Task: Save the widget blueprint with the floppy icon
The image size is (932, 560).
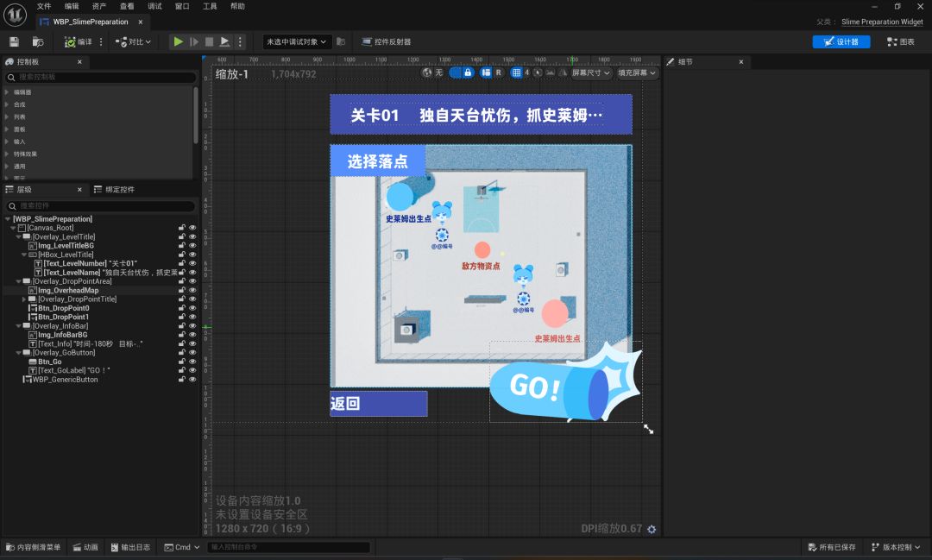Action: 15,41
